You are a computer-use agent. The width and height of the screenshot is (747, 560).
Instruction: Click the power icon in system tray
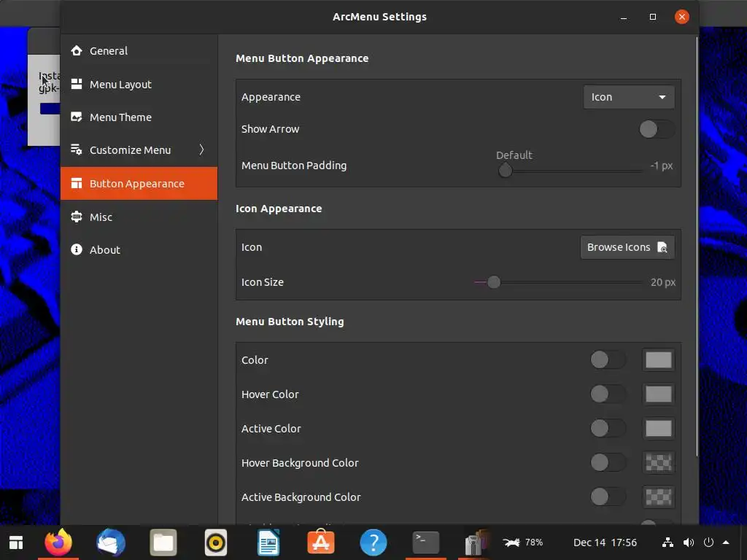pos(709,542)
